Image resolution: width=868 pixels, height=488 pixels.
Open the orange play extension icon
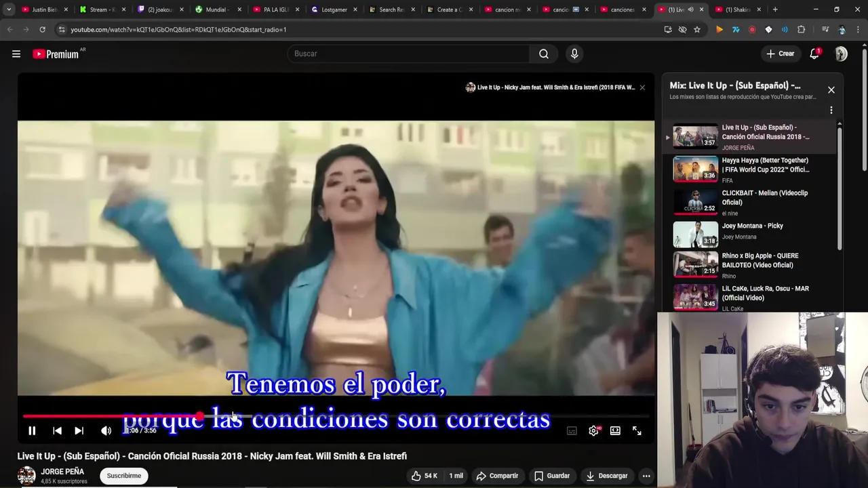719,30
